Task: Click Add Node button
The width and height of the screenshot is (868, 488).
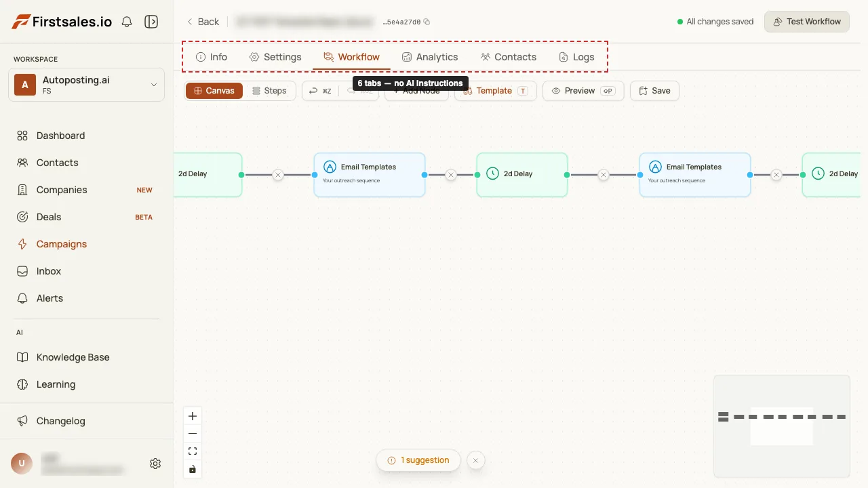Action: coord(416,91)
